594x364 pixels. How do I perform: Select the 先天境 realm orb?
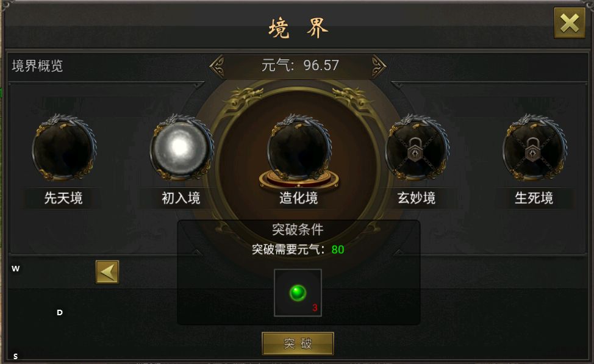tap(63, 147)
